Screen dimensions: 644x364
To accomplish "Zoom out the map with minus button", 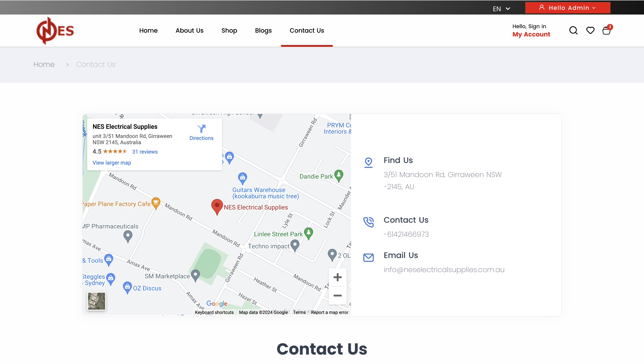I will [x=337, y=296].
